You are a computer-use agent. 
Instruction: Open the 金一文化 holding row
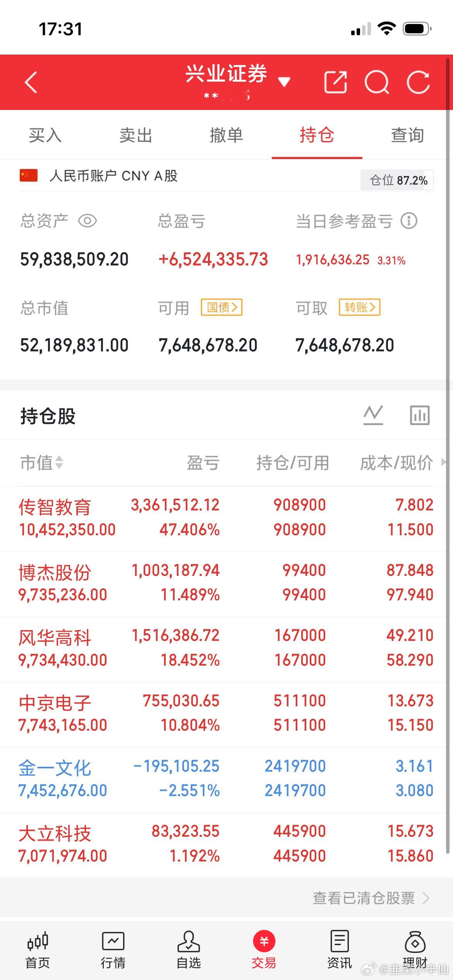(x=226, y=780)
